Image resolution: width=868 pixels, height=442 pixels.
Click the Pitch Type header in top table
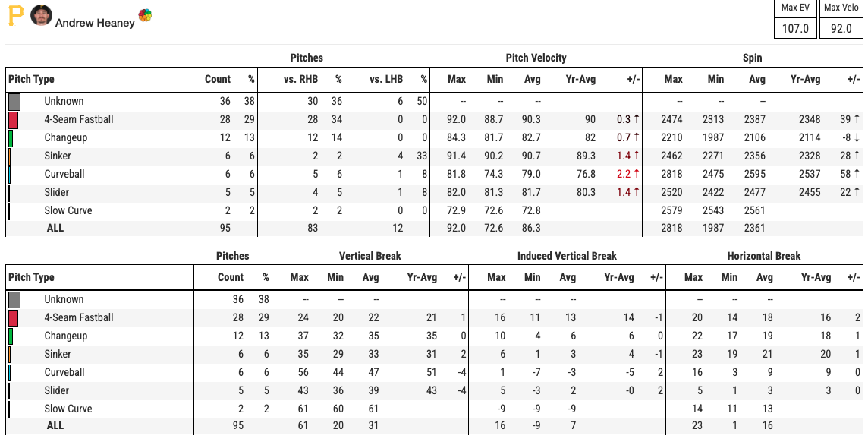pyautogui.click(x=31, y=79)
